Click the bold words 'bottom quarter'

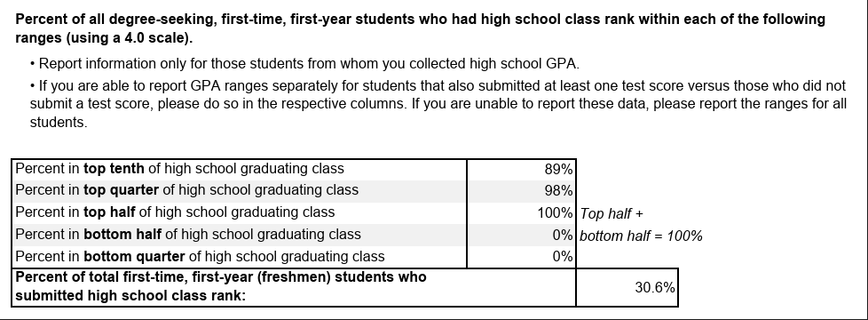coord(134,256)
